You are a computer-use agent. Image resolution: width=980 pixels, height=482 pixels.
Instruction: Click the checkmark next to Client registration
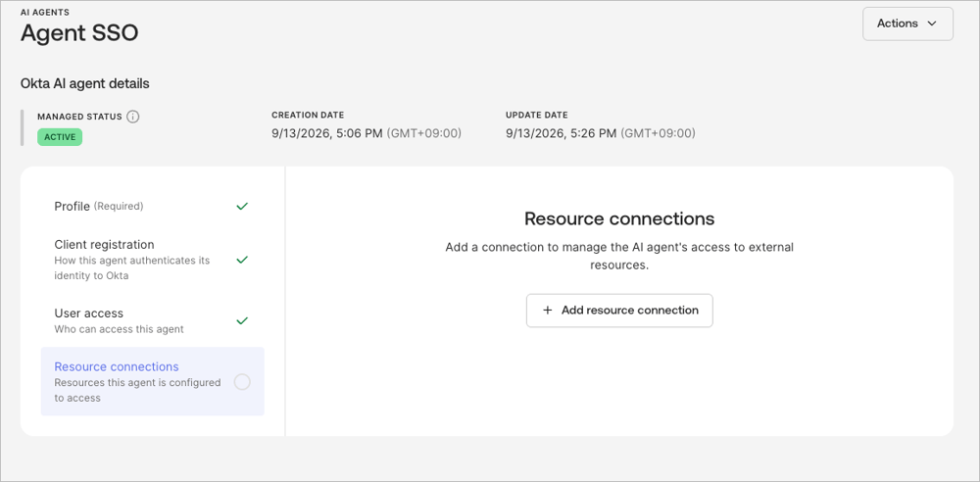click(x=242, y=260)
